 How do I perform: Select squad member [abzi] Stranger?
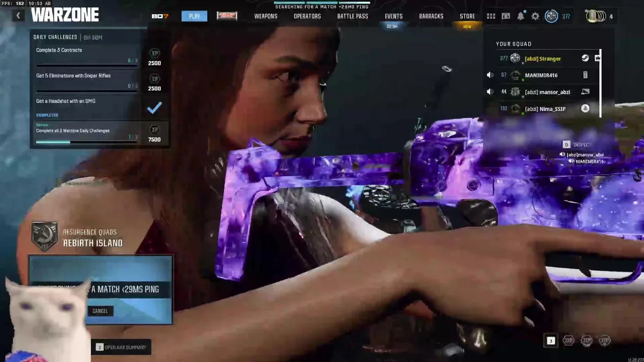click(x=542, y=59)
